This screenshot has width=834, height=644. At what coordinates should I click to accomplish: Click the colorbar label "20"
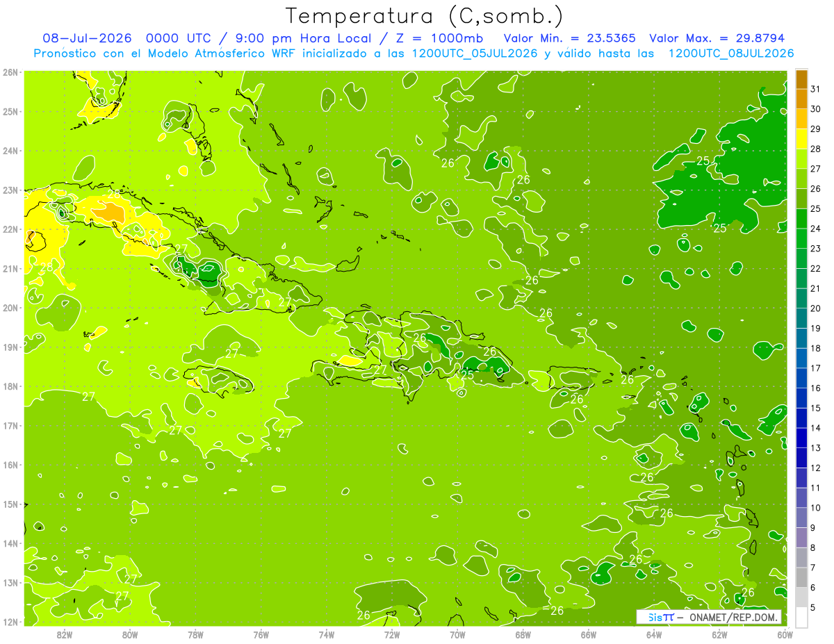pyautogui.click(x=816, y=308)
